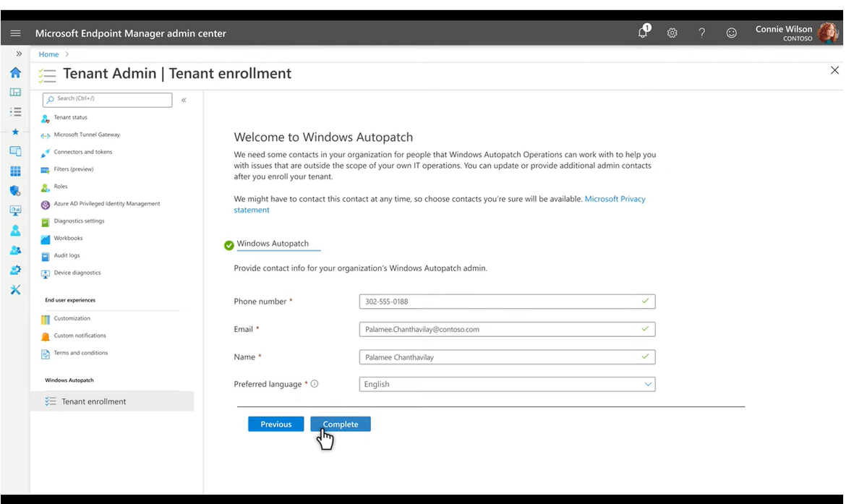Open Connie Wilson account menu
The image size is (846, 504).
click(797, 33)
